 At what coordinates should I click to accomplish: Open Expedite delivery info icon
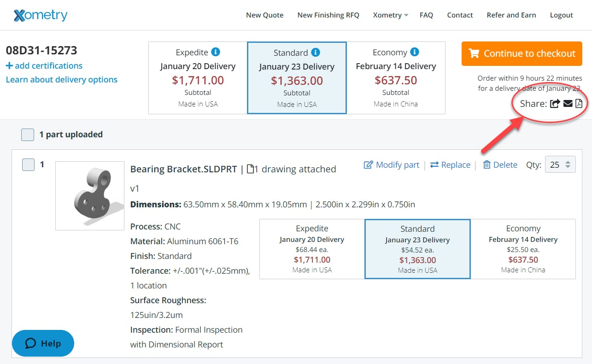pos(215,52)
